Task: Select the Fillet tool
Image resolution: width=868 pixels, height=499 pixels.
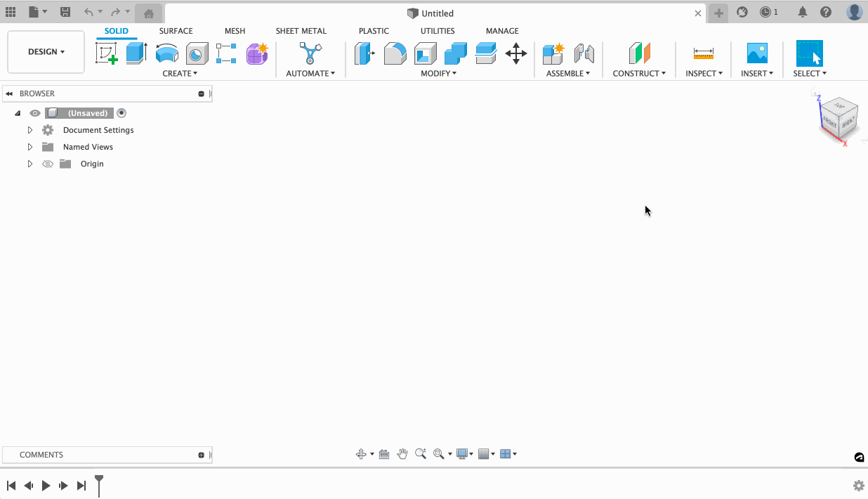Action: (395, 53)
